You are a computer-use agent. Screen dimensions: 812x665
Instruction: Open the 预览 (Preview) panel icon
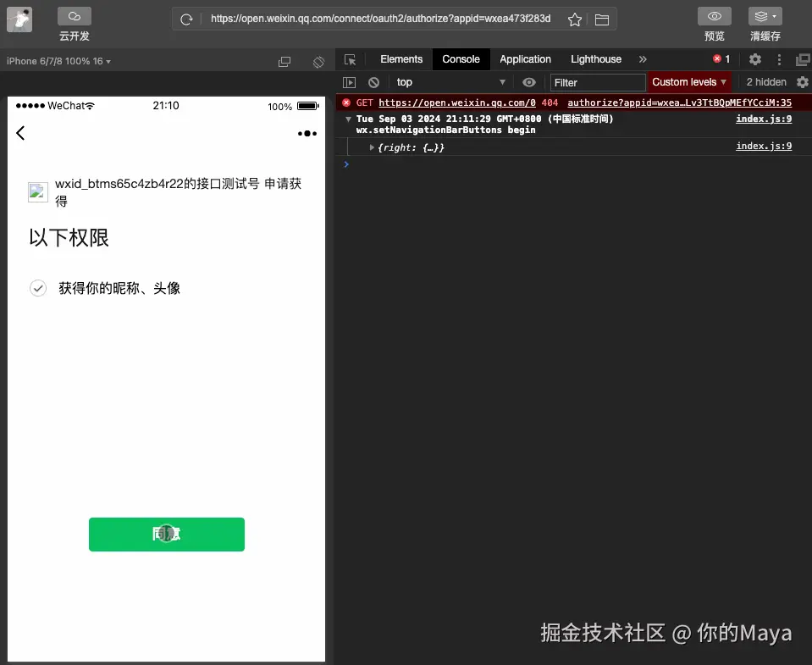coord(714,16)
